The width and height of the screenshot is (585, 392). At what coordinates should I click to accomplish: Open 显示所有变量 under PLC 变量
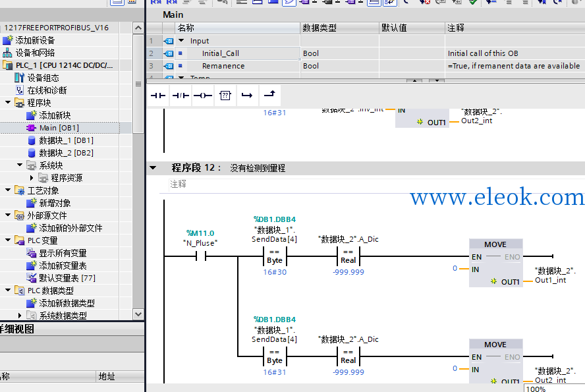[63, 253]
